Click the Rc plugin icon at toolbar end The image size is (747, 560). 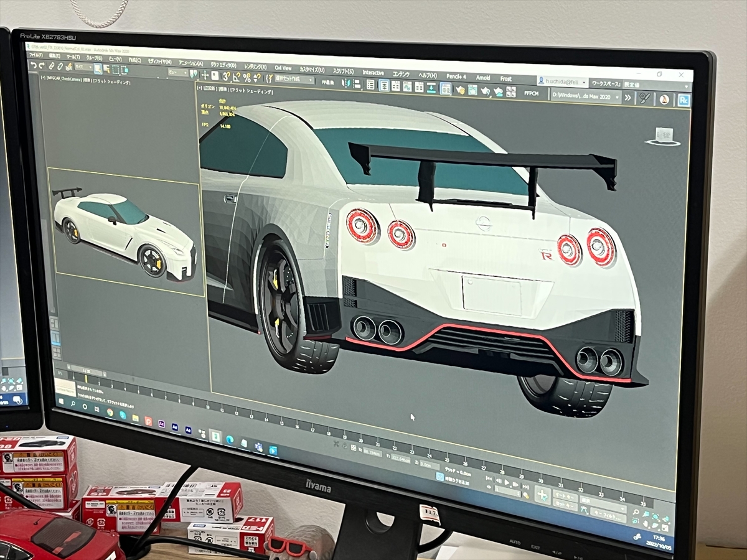click(685, 100)
